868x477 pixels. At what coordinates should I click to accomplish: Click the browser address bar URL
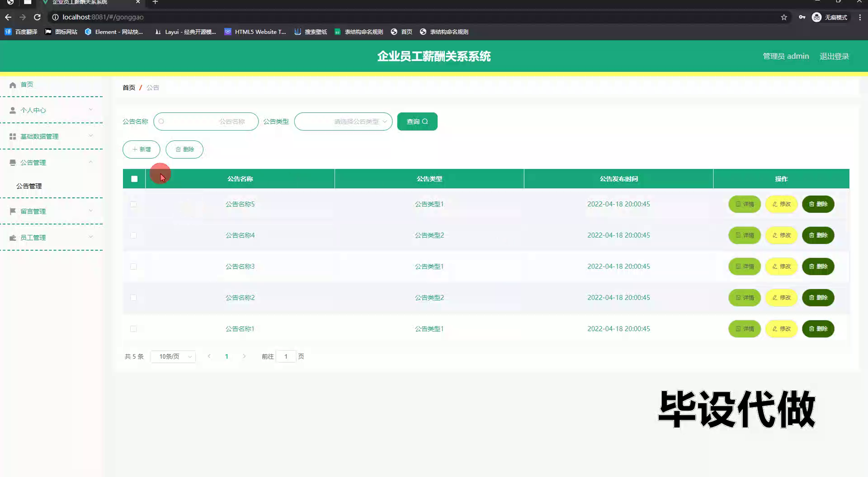[x=103, y=17]
